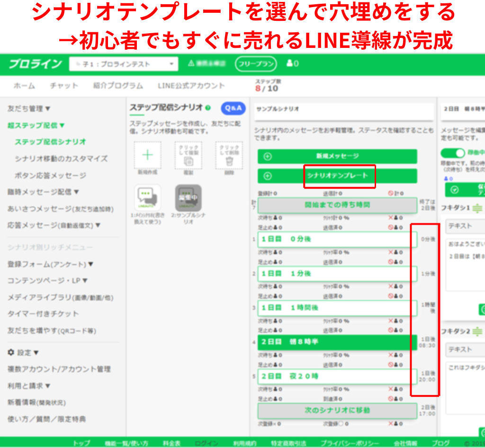Toggle the 稼働中 switch off
The height and width of the screenshot is (448, 485).
point(453,153)
